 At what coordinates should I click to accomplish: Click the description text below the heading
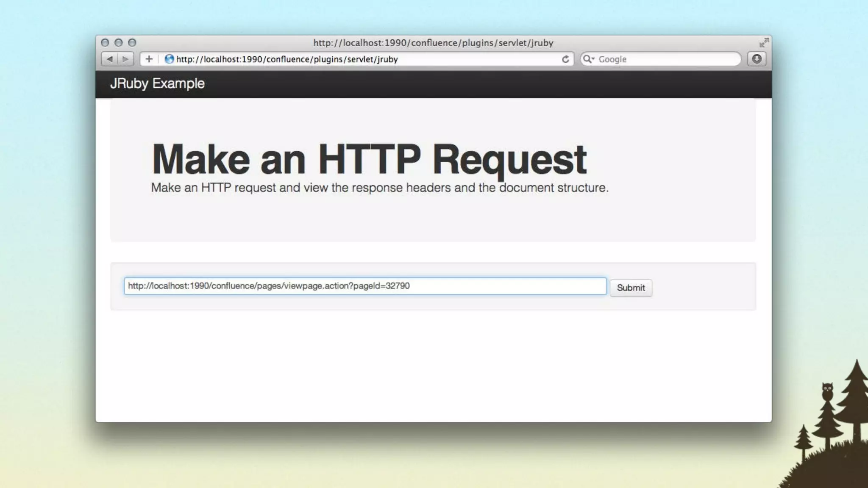(x=379, y=188)
